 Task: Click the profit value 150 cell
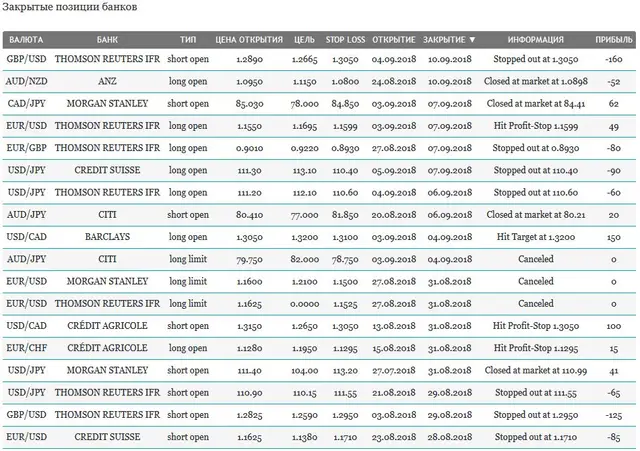pyautogui.click(x=614, y=237)
